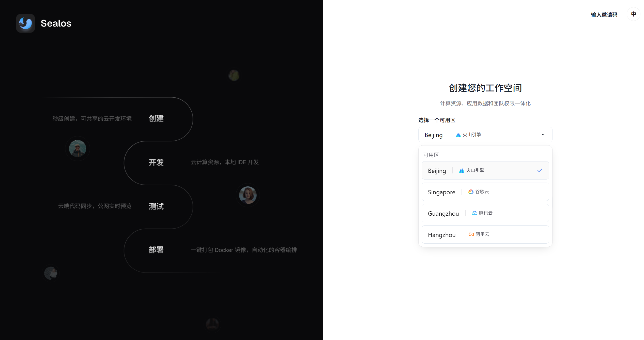Viewport: 644px width, 340px height.
Task: Click the 腾讯云 icon next to Guangzhou
Action: pyautogui.click(x=474, y=213)
